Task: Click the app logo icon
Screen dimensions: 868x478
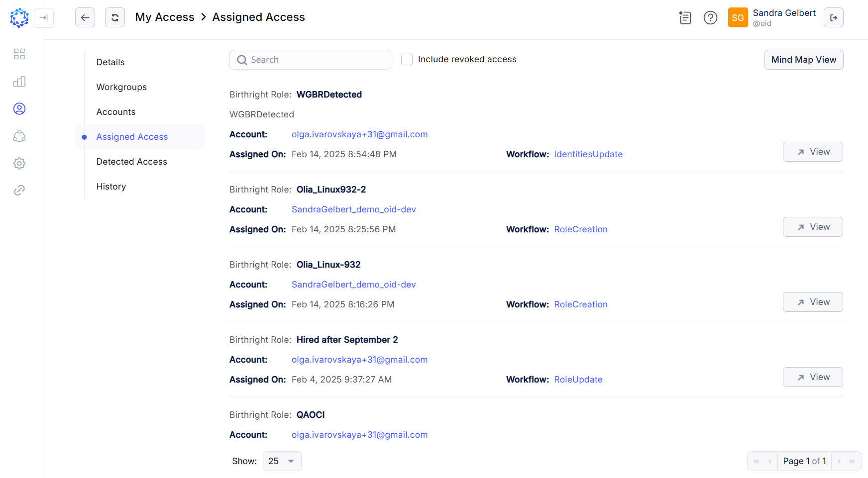Action: click(19, 18)
